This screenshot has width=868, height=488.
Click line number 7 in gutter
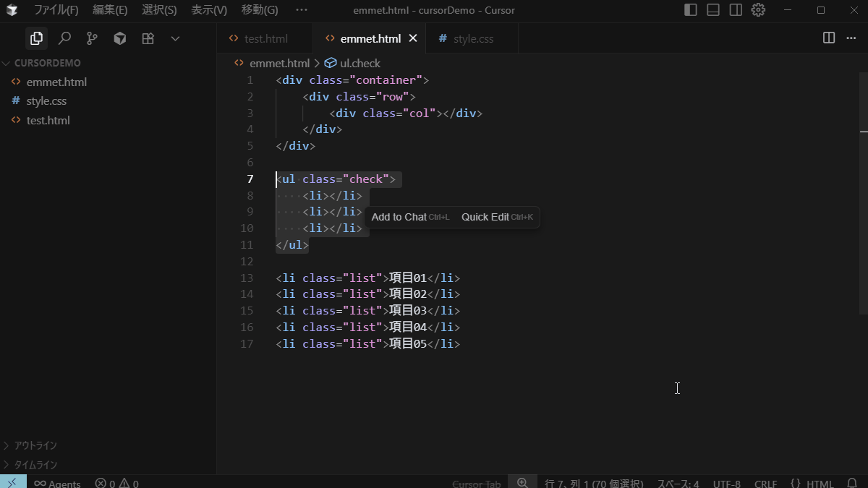click(x=250, y=179)
